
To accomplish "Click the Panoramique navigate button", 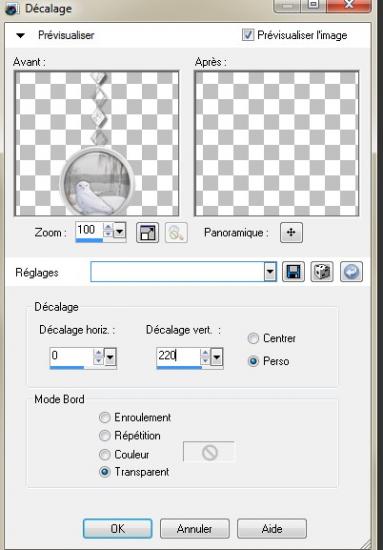I will coord(291,233).
